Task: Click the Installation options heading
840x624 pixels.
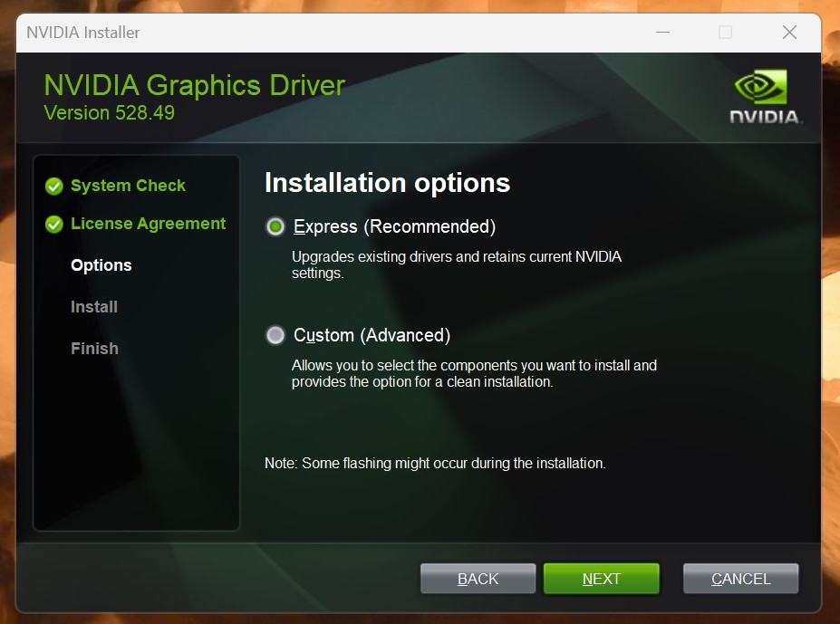Action: click(x=387, y=183)
